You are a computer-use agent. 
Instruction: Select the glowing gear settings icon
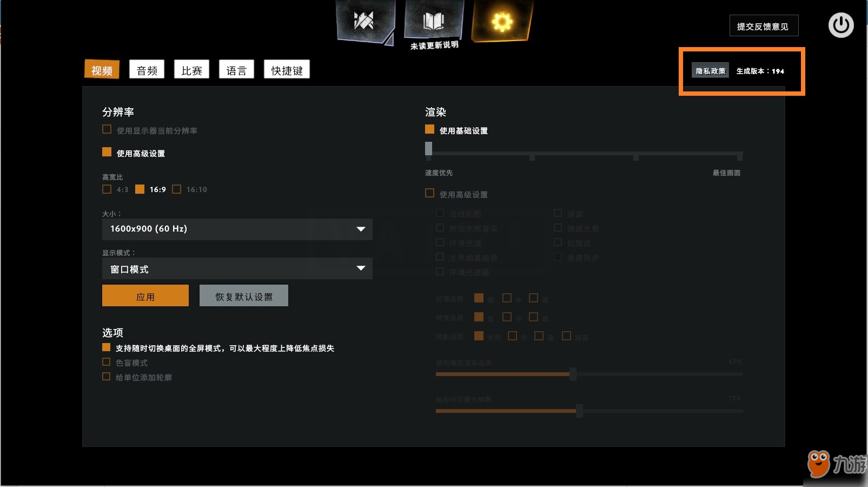click(x=502, y=21)
